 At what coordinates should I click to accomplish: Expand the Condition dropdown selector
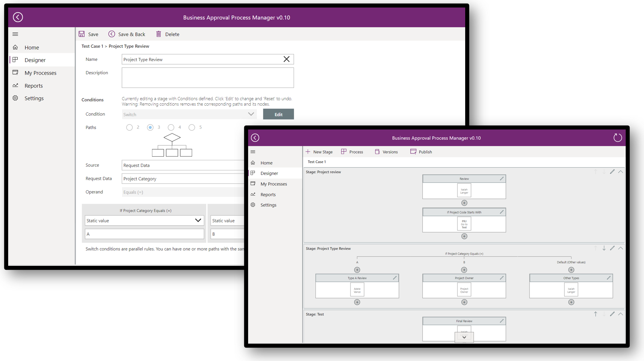[x=250, y=114]
